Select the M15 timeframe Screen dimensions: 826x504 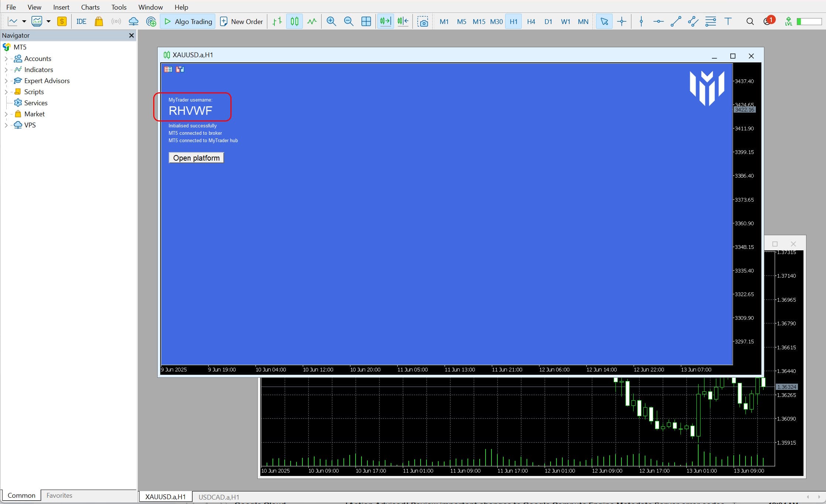tap(479, 21)
